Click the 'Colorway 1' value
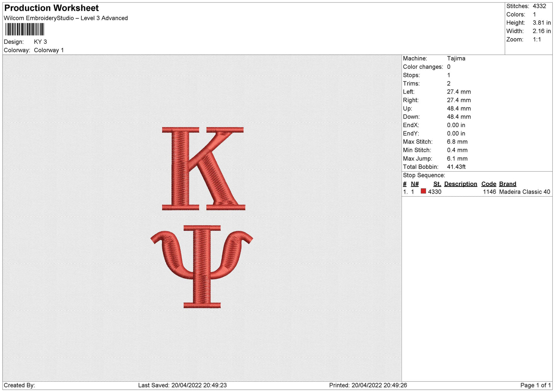Viewport: 555px width, 392px height. pos(49,50)
